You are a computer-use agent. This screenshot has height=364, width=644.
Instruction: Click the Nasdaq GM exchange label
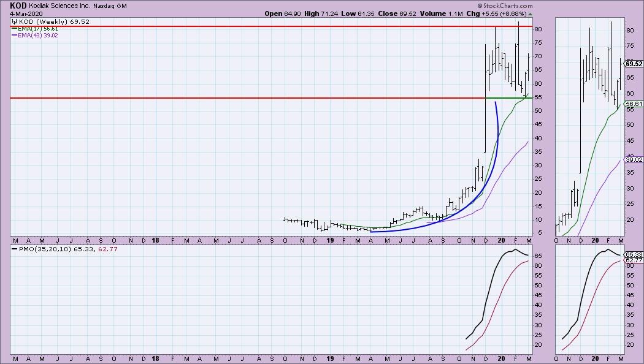click(x=110, y=6)
